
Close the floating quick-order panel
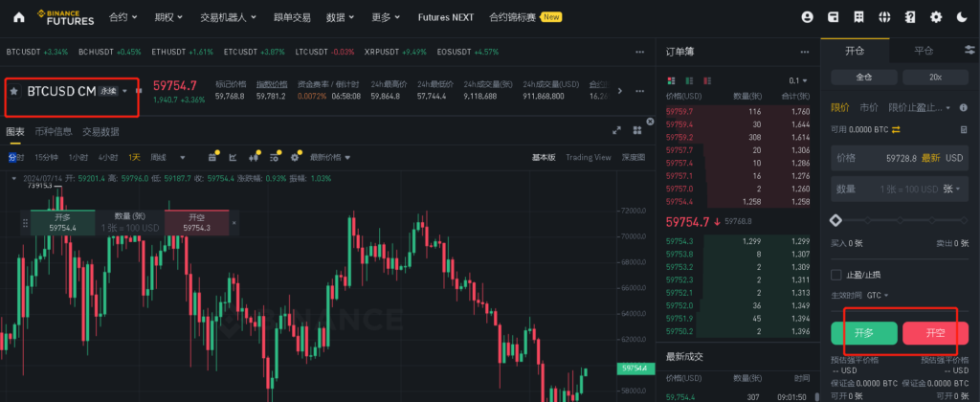pos(234,223)
